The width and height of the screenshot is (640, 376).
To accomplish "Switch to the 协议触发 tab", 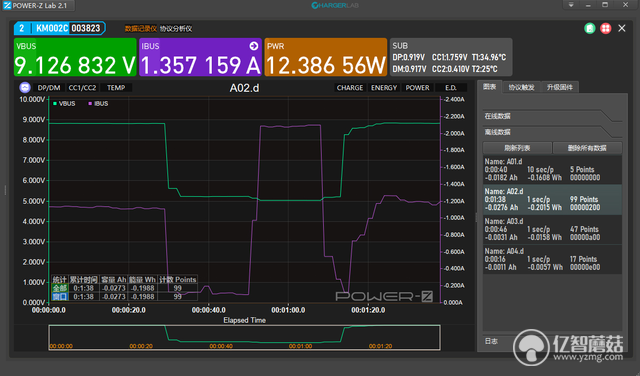I will point(521,87).
